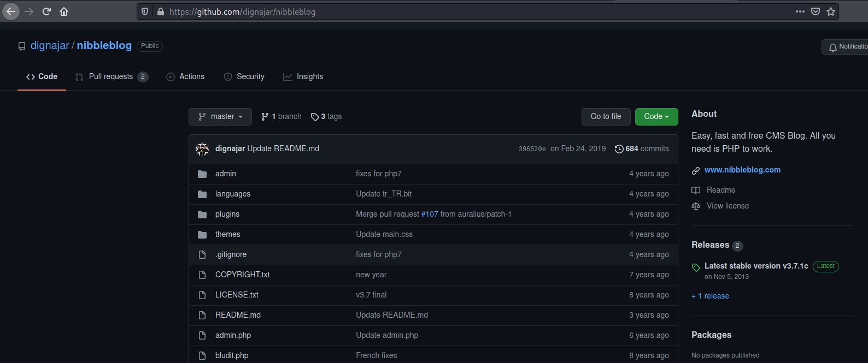The height and width of the screenshot is (363, 868).
Task: Click the browser Forward arrow button
Action: point(29,11)
